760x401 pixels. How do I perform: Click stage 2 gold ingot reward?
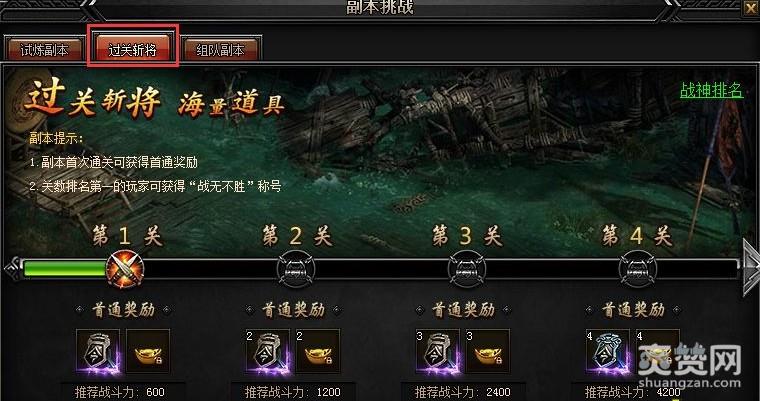318,351
